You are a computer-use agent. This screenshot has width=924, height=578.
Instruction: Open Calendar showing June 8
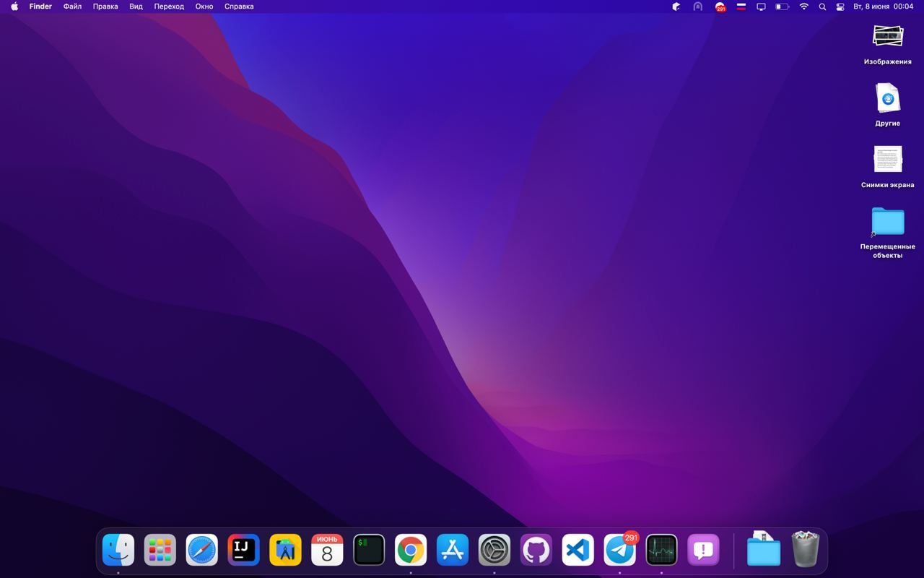point(327,550)
